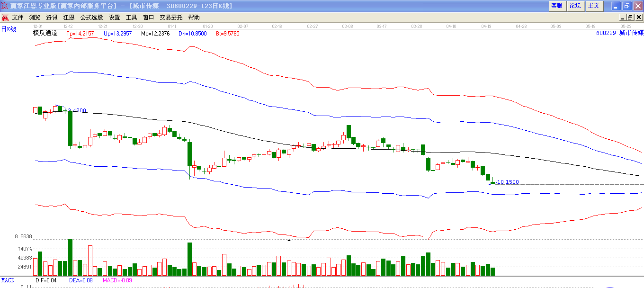Click the 03-08 date on time axis
The image size is (644, 288).
click(348, 27)
